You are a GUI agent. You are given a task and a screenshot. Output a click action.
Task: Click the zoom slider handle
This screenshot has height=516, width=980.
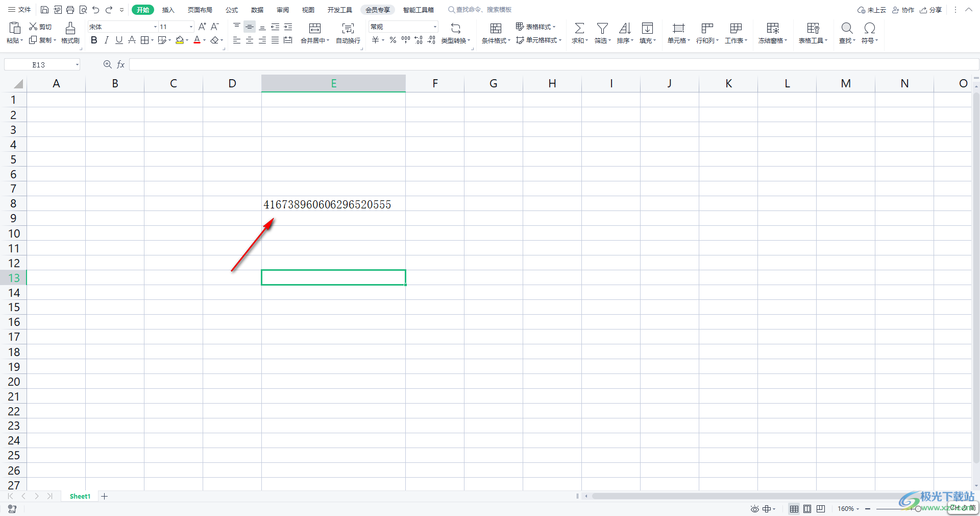pos(918,509)
